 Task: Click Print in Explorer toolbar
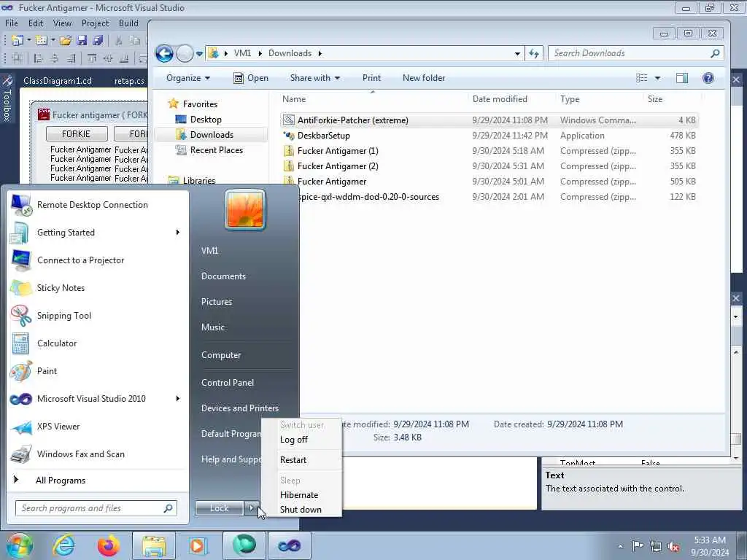(371, 78)
